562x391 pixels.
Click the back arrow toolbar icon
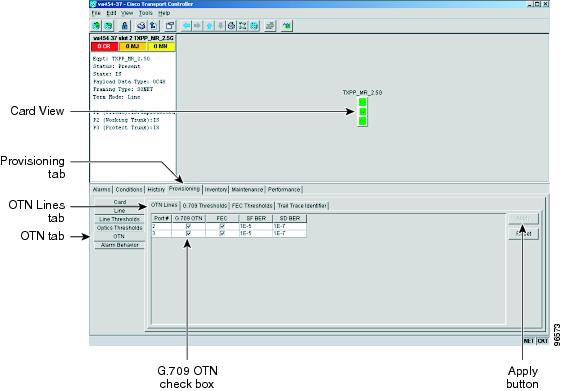(x=187, y=26)
